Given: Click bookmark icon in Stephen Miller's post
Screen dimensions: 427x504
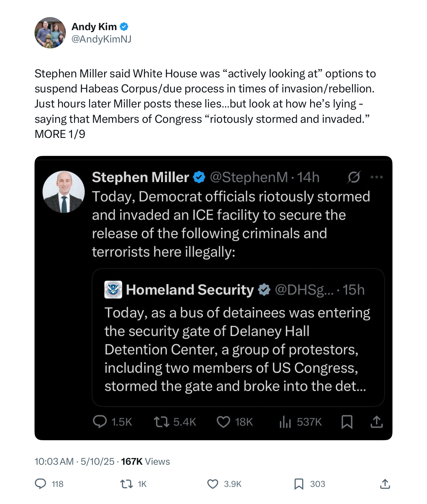Looking at the screenshot, I should click(x=347, y=422).
